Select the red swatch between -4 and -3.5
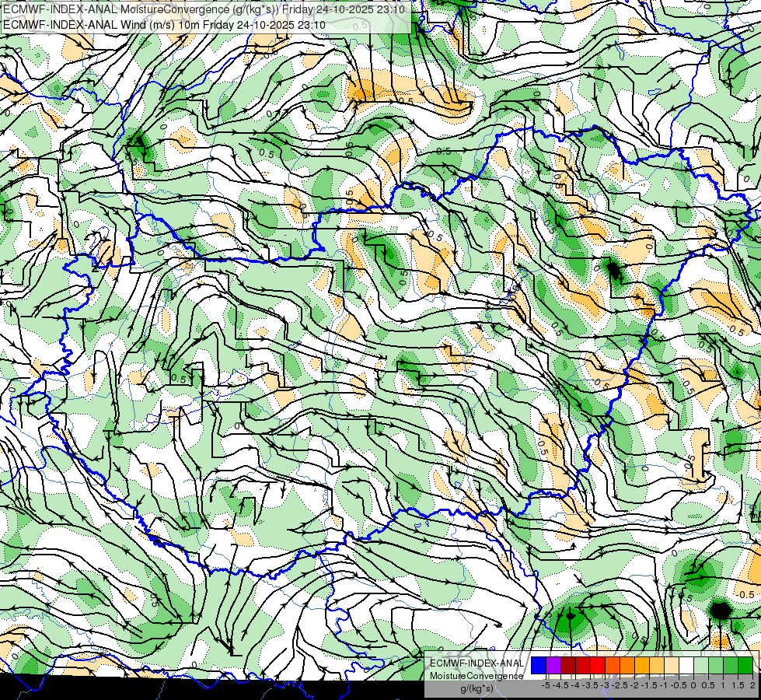This screenshot has width=761, height=700. tap(583, 666)
